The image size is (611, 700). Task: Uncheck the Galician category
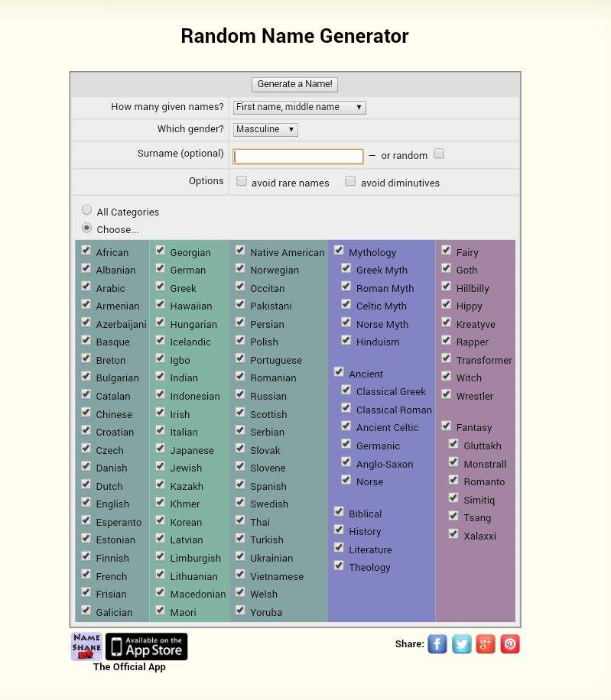coord(86,611)
